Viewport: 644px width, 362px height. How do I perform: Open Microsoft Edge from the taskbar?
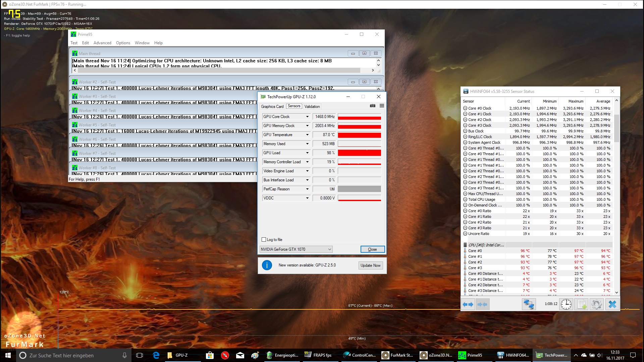click(156, 355)
